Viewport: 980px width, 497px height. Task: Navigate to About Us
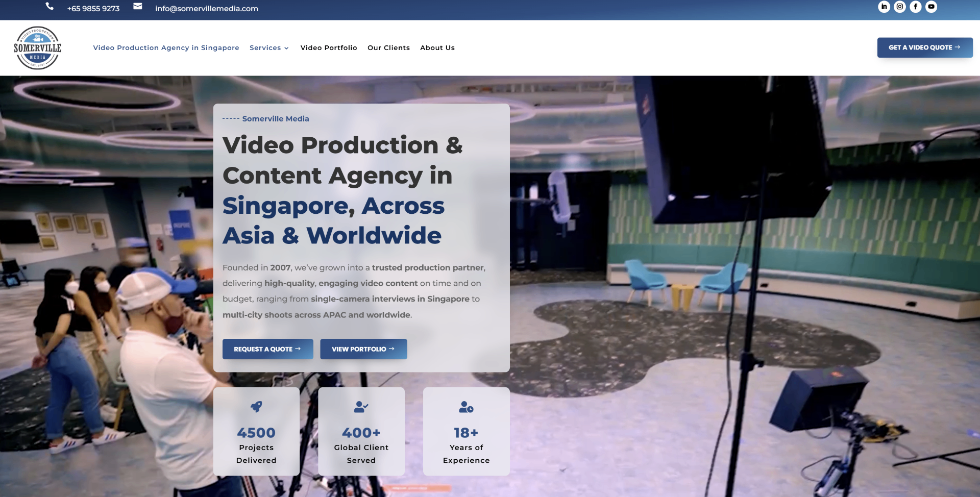click(437, 48)
